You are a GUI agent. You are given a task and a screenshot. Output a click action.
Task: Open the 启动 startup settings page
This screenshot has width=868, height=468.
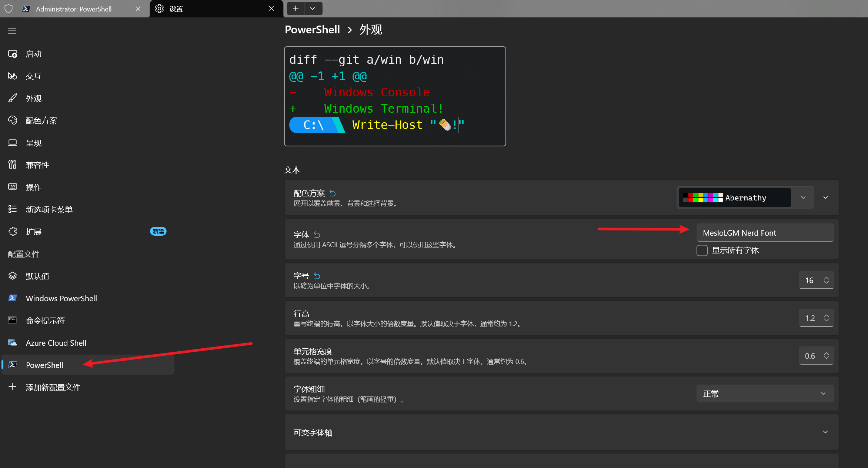pyautogui.click(x=88, y=54)
